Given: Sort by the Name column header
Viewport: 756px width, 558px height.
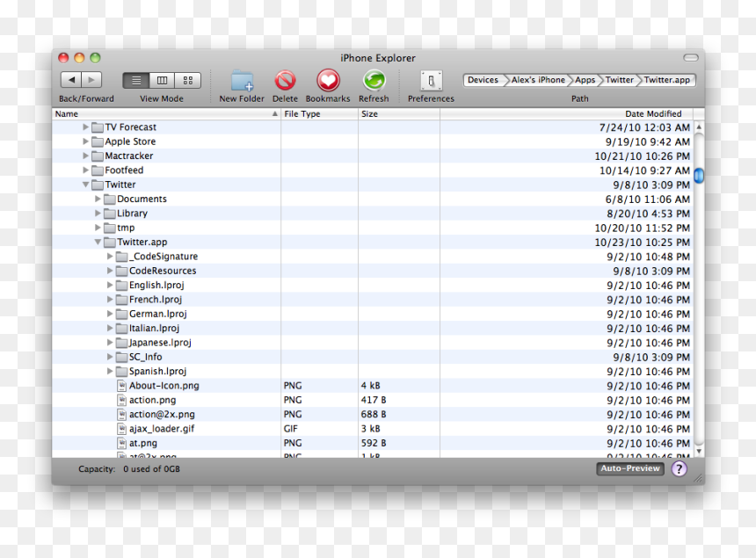Looking at the screenshot, I should [x=166, y=113].
